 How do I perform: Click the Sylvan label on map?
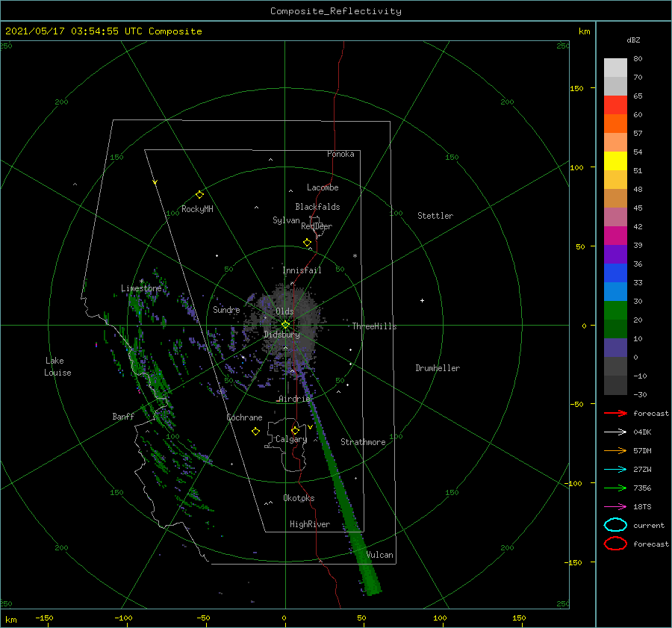286,220
